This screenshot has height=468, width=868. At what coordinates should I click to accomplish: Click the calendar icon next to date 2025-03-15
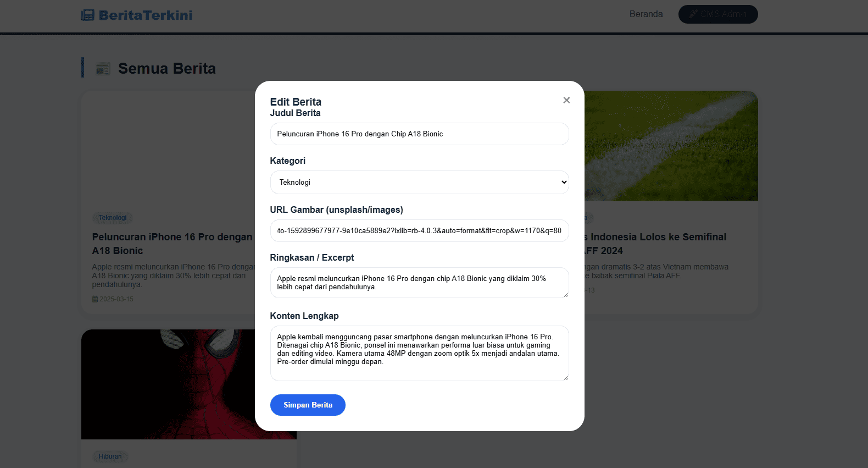94,299
